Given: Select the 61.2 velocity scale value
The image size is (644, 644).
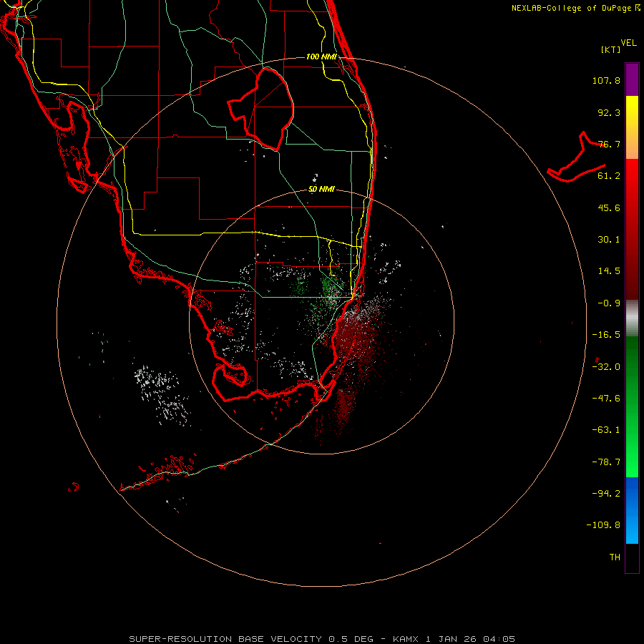Looking at the screenshot, I should [609, 176].
